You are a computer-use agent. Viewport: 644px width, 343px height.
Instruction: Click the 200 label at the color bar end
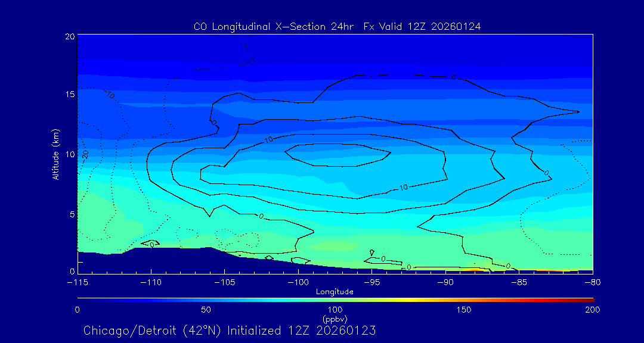(592, 310)
